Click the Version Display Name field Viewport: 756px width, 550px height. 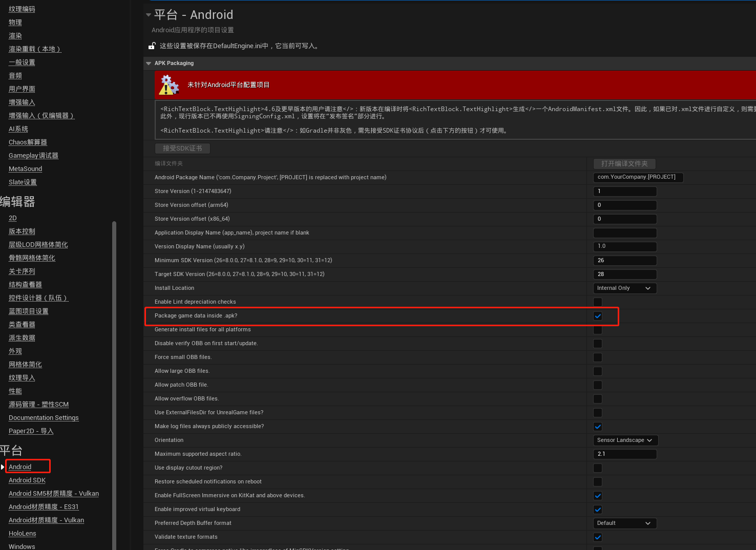pos(625,246)
